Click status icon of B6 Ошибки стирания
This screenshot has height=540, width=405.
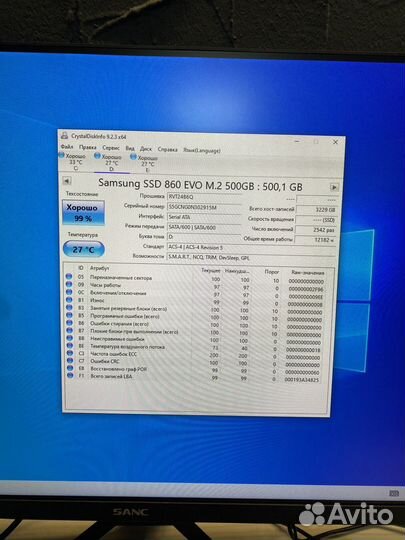(69, 323)
